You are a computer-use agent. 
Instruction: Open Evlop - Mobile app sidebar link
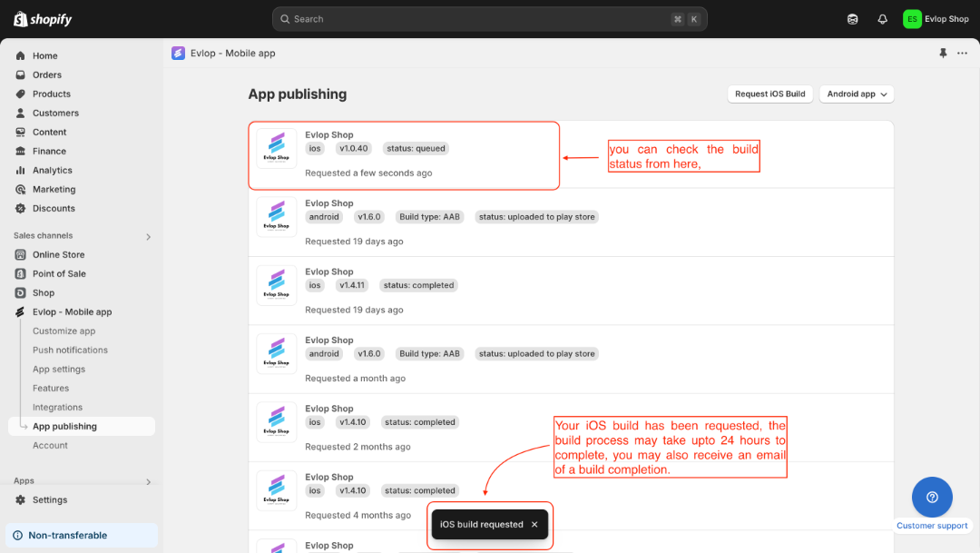(x=73, y=312)
